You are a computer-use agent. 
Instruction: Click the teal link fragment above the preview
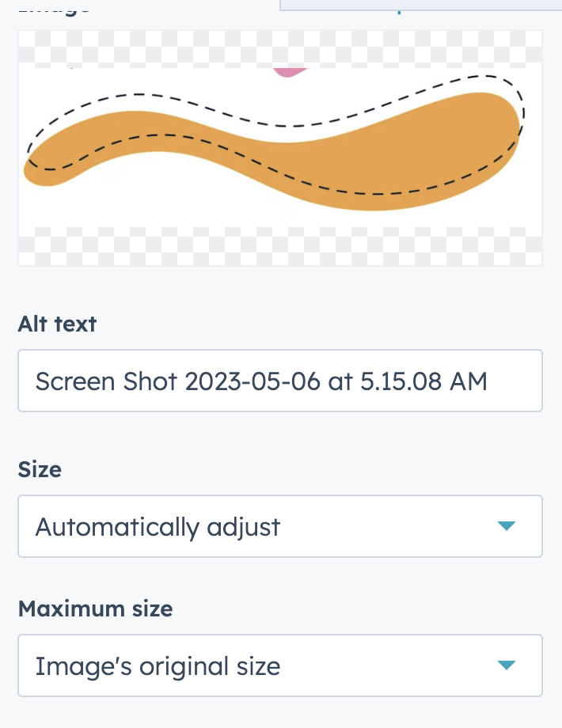tap(399, 10)
